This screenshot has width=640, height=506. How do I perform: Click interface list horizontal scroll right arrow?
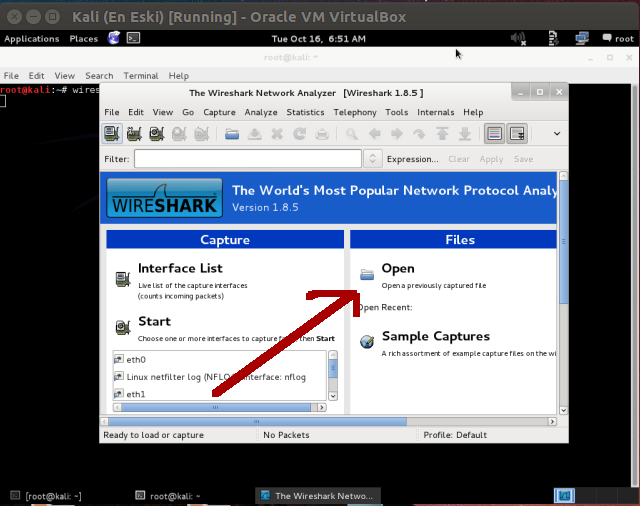coord(322,407)
